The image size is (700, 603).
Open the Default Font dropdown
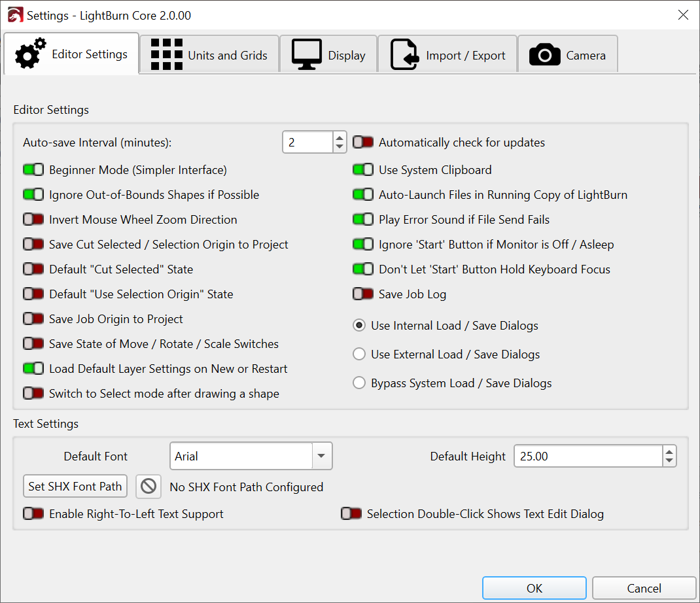pos(321,457)
